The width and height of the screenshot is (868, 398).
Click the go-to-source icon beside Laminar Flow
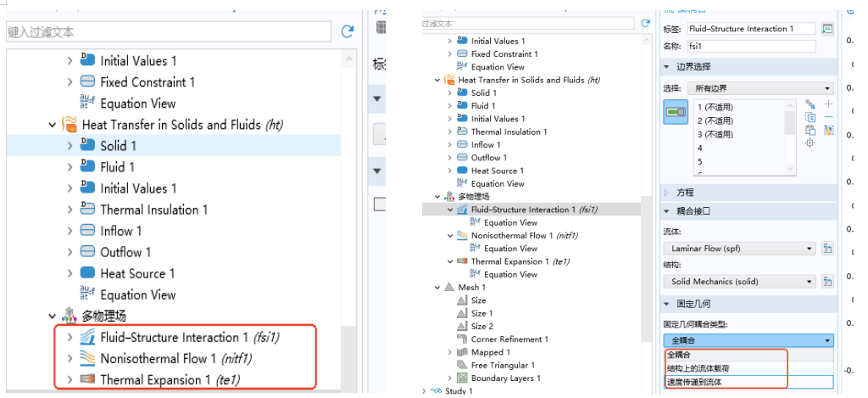coord(827,249)
